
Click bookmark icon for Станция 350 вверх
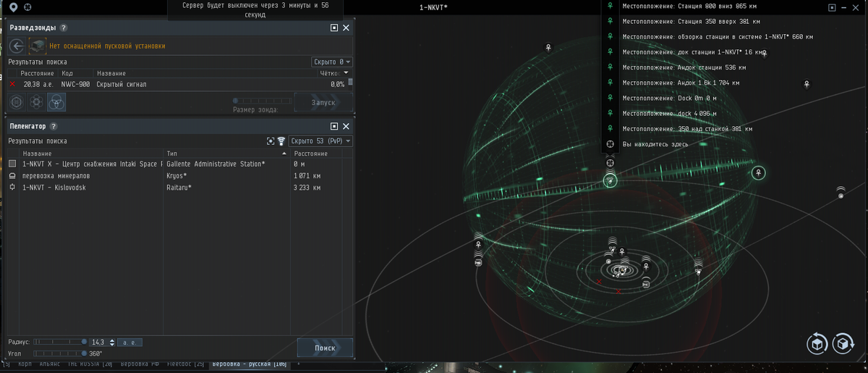coord(610,21)
